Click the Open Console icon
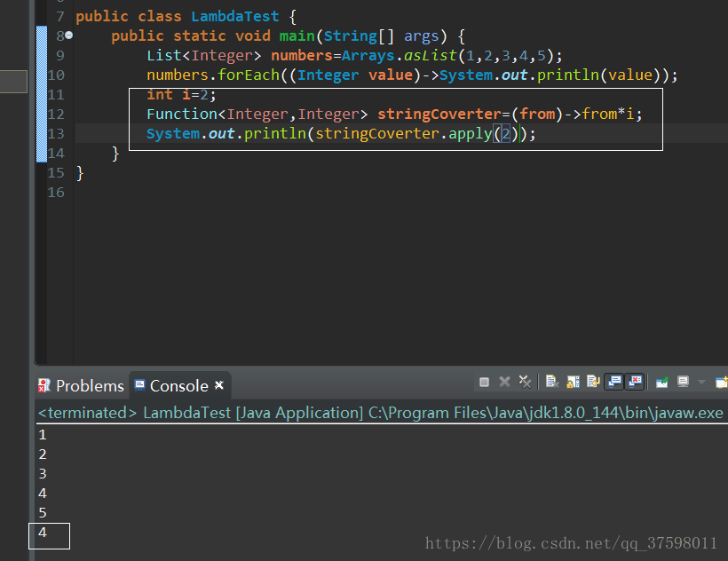The width and height of the screenshot is (728, 561). pyautogui.click(x=722, y=382)
